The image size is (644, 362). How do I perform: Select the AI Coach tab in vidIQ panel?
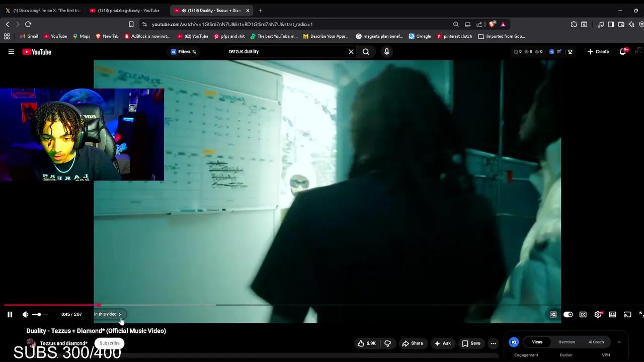[x=596, y=342]
